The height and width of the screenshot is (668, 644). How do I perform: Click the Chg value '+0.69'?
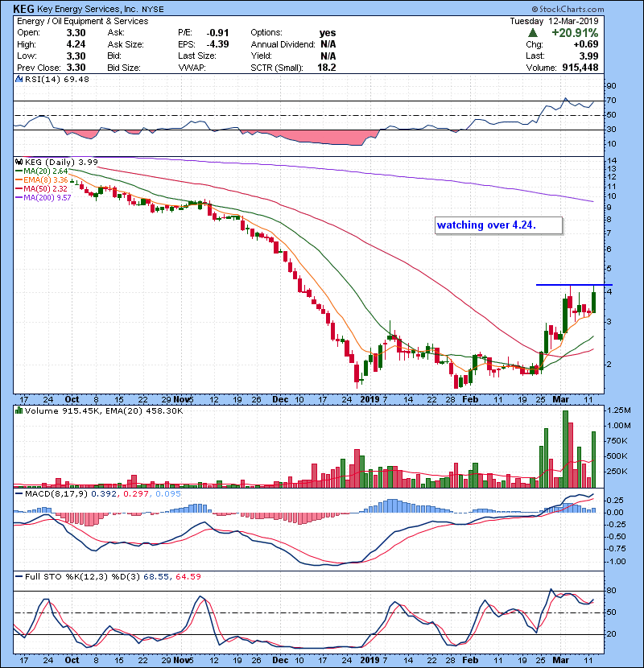(586, 44)
